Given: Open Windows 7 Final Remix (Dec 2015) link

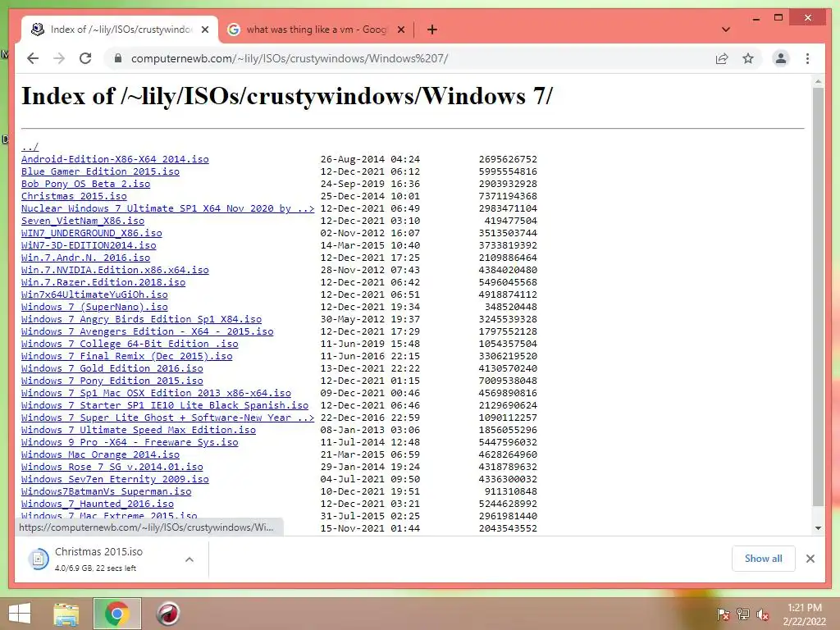Looking at the screenshot, I should tap(127, 356).
